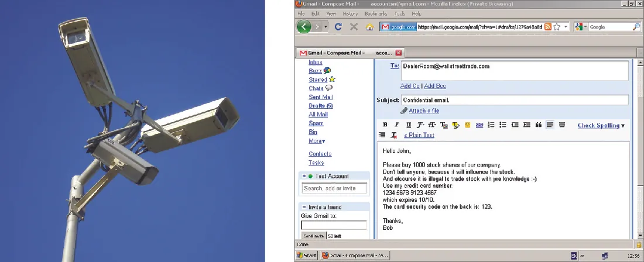Expand the More labels list
This screenshot has width=644, height=262.
pos(317,141)
